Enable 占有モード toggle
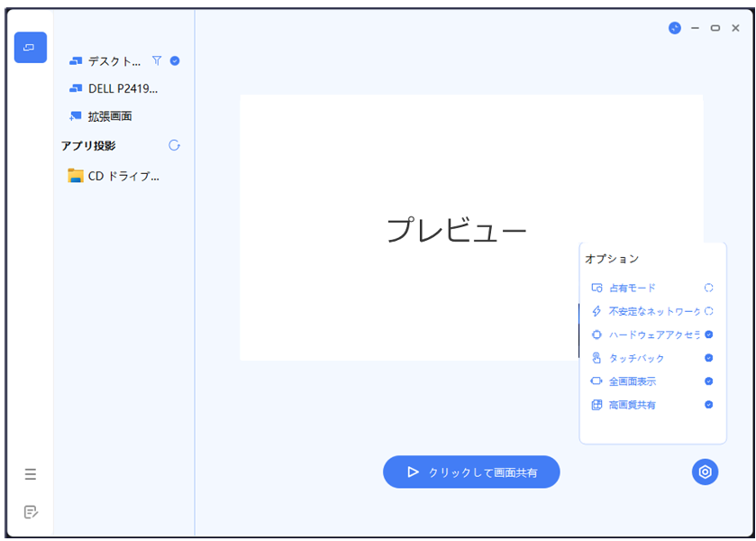 click(709, 288)
